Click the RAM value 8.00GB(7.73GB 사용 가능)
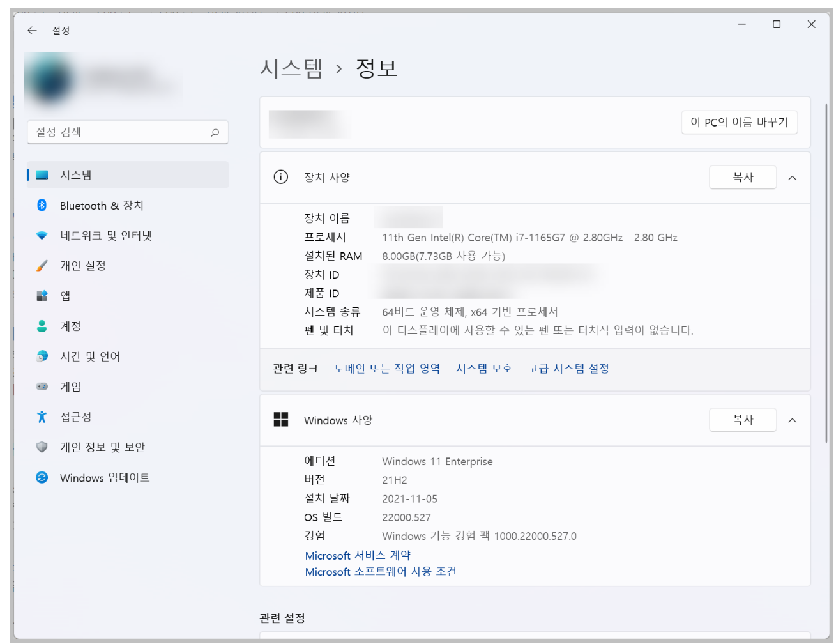Image resolution: width=836 pixels, height=644 pixels. [444, 256]
